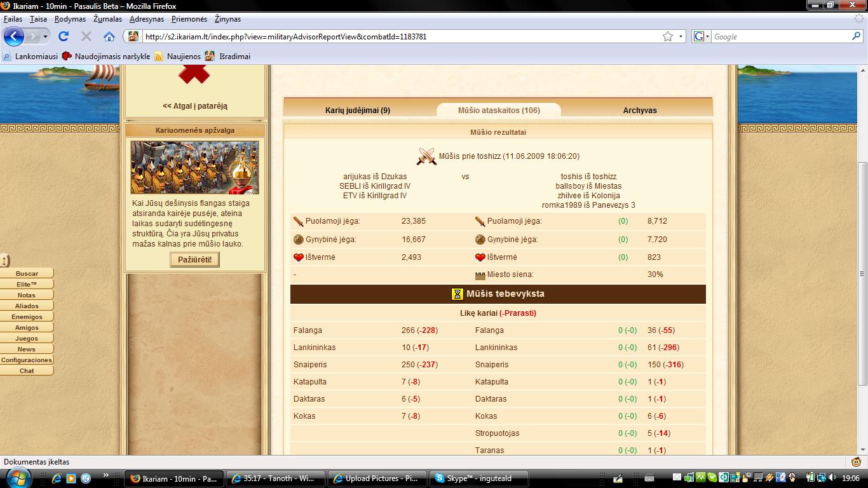
Task: Switch to Karių judėjimai (9) tab
Action: point(358,110)
